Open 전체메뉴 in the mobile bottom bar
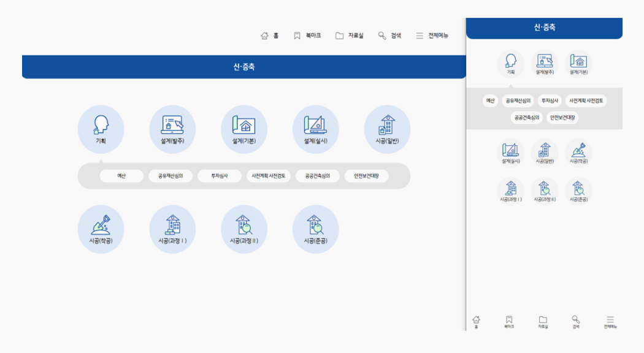 pos(610,322)
